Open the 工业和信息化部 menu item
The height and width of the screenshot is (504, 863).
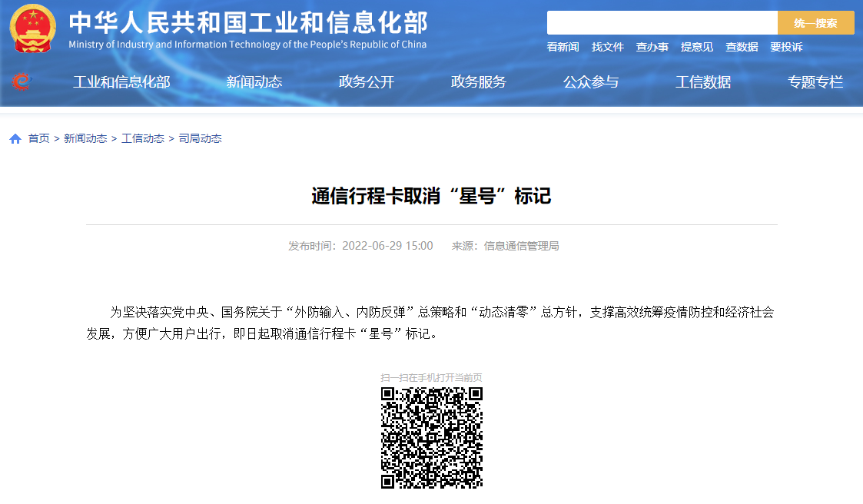121,82
